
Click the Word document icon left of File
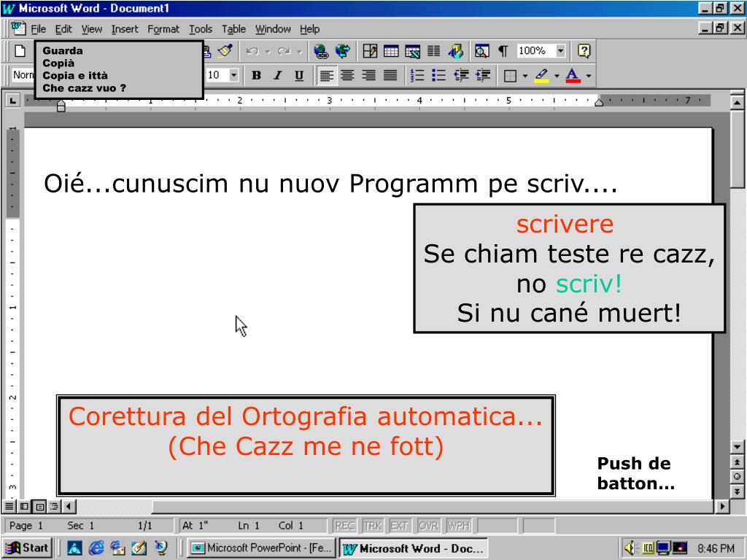point(18,28)
